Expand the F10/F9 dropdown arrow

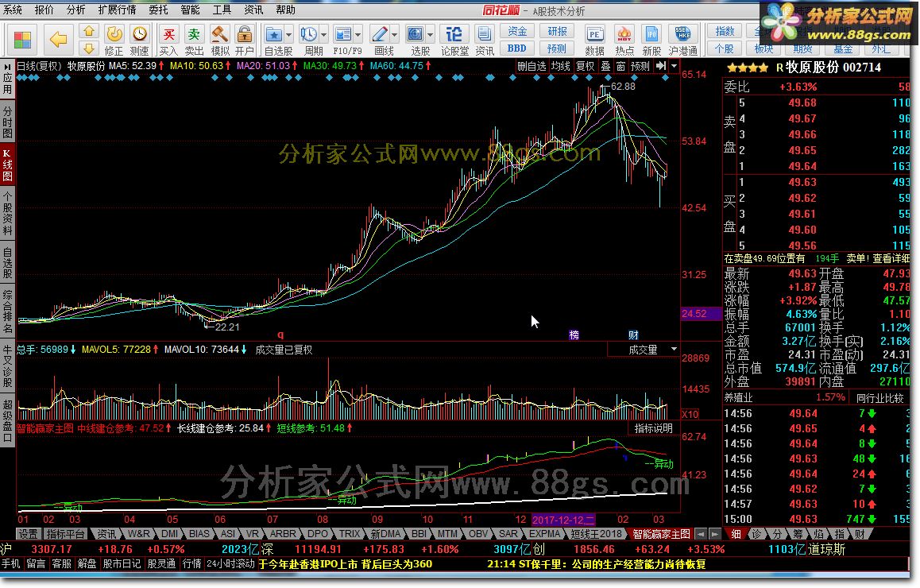click(358, 34)
